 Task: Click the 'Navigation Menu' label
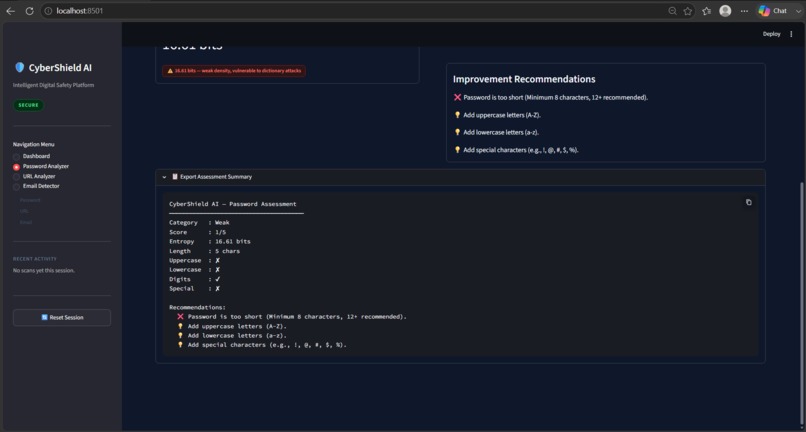[x=33, y=145]
